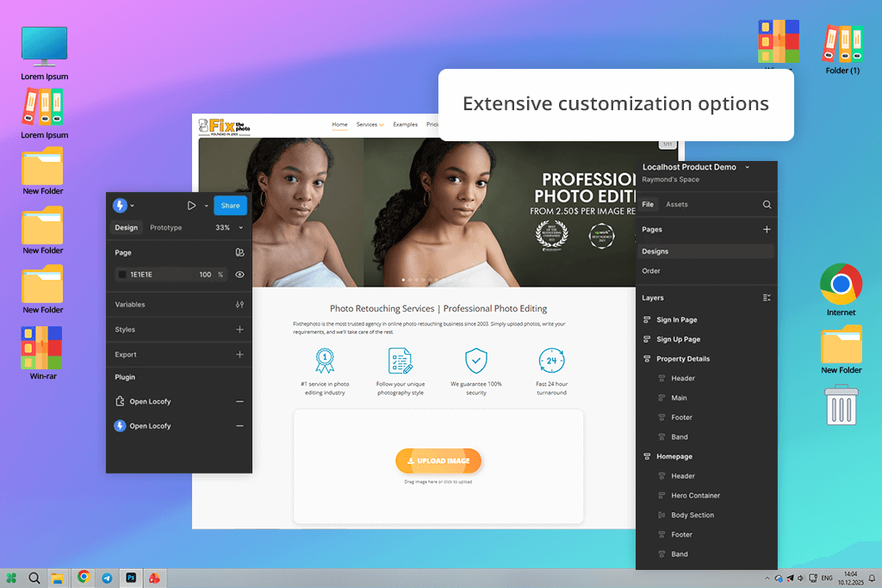Open the dropdown arrow beside the Locofy logo

click(x=132, y=206)
